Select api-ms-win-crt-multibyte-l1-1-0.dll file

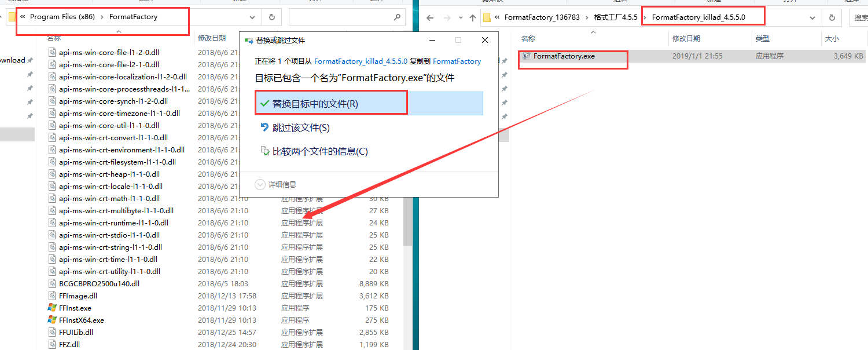pyautogui.click(x=116, y=210)
